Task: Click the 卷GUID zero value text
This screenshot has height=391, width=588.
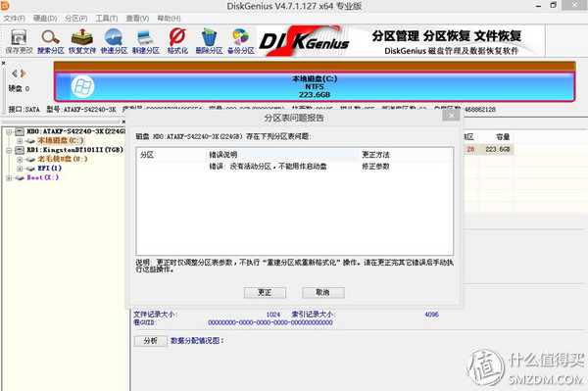Action: pos(270,322)
